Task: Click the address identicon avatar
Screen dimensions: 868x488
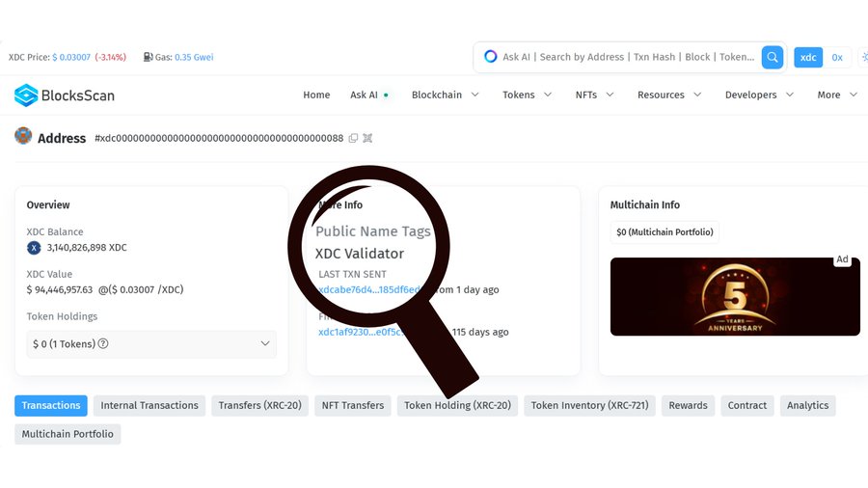Action: 23,136
